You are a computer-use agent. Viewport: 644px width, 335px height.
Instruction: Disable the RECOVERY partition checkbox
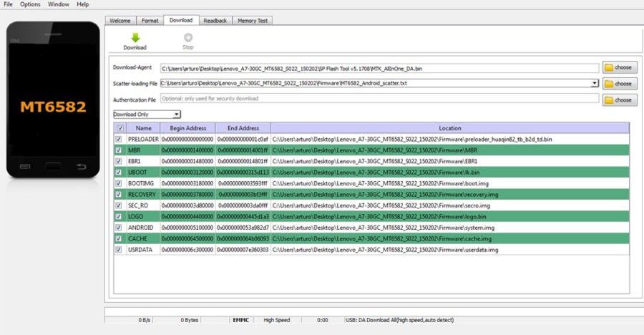[x=119, y=194]
